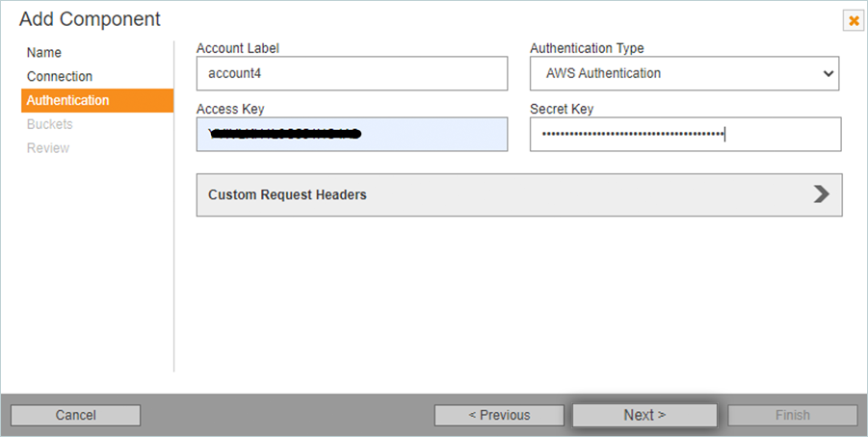Click the Custom Request Headers chevron arrow

click(x=821, y=194)
